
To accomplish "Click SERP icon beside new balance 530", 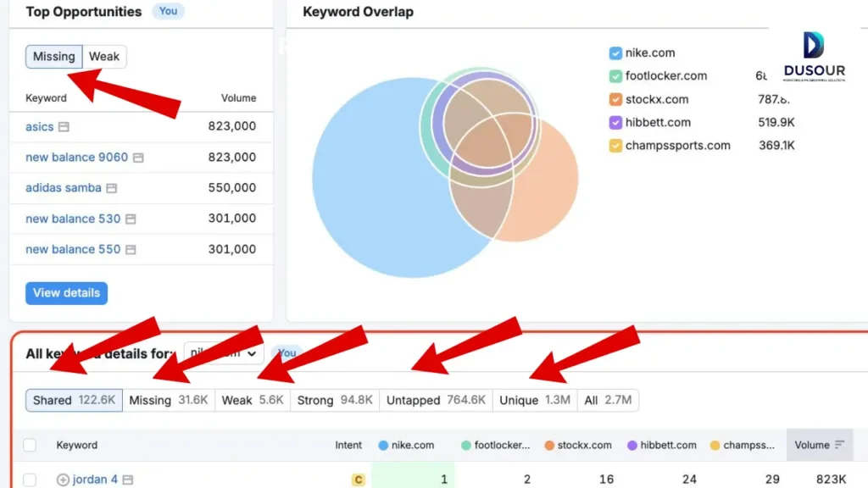I will [131, 219].
